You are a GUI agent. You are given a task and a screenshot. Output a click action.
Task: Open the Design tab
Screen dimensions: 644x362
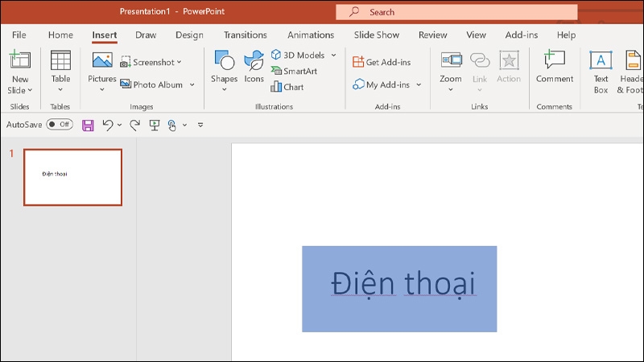point(189,35)
